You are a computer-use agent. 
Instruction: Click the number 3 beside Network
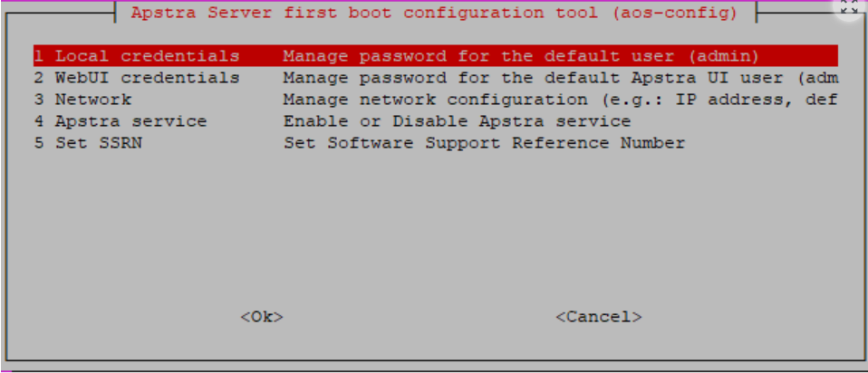tap(39, 100)
